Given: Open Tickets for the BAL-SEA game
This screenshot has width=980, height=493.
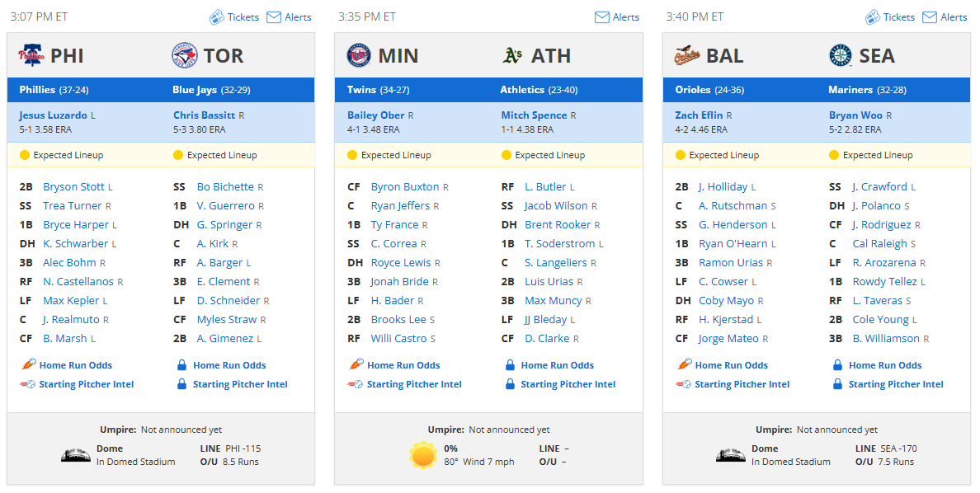Looking at the screenshot, I should pyautogui.click(x=890, y=16).
